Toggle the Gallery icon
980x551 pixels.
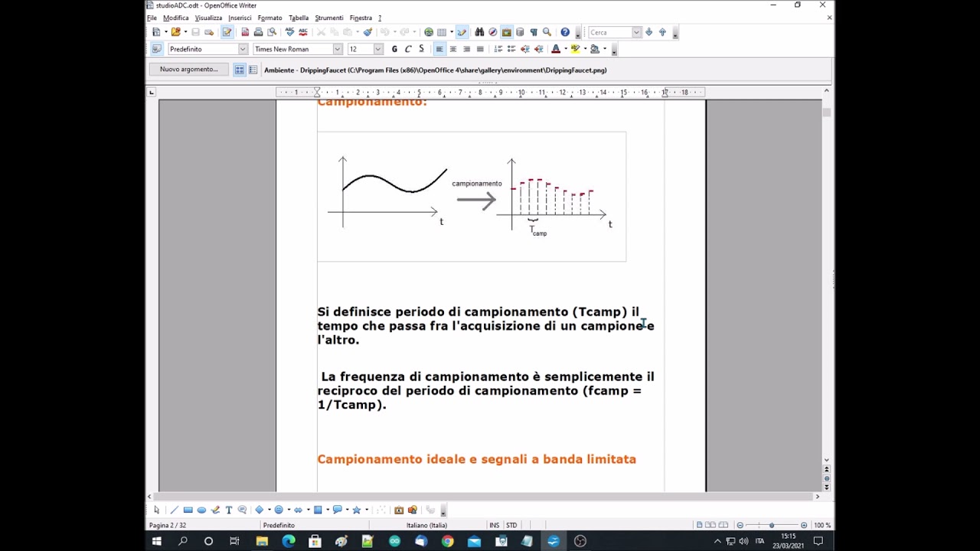[506, 32]
